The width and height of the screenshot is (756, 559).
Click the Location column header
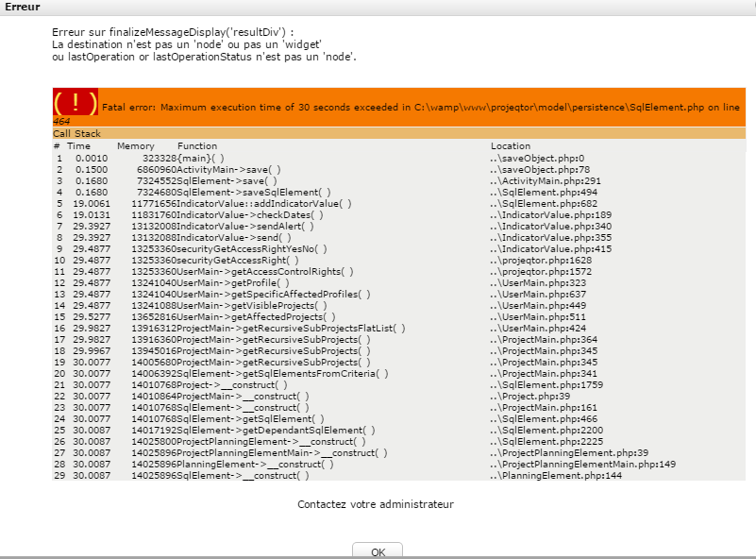tap(511, 146)
